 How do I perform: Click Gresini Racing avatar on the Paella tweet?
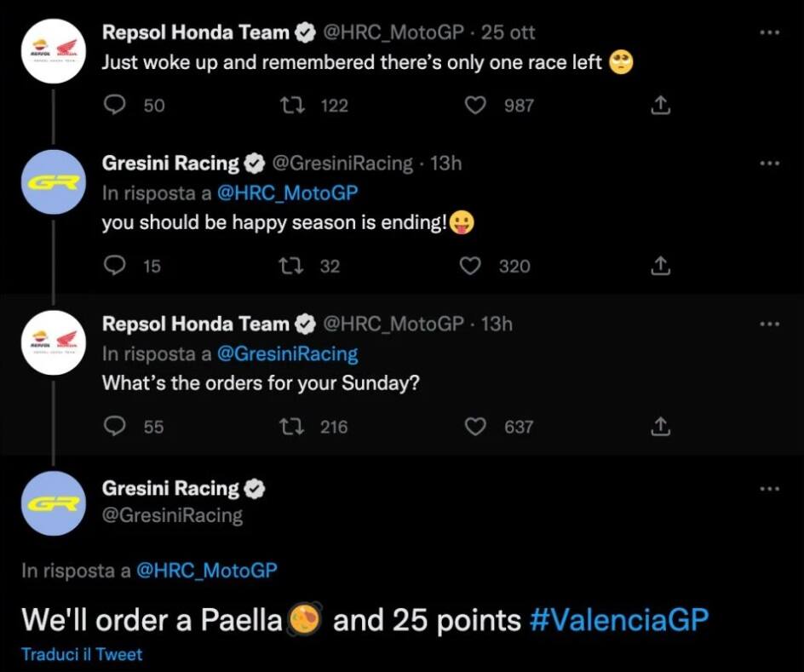53,503
